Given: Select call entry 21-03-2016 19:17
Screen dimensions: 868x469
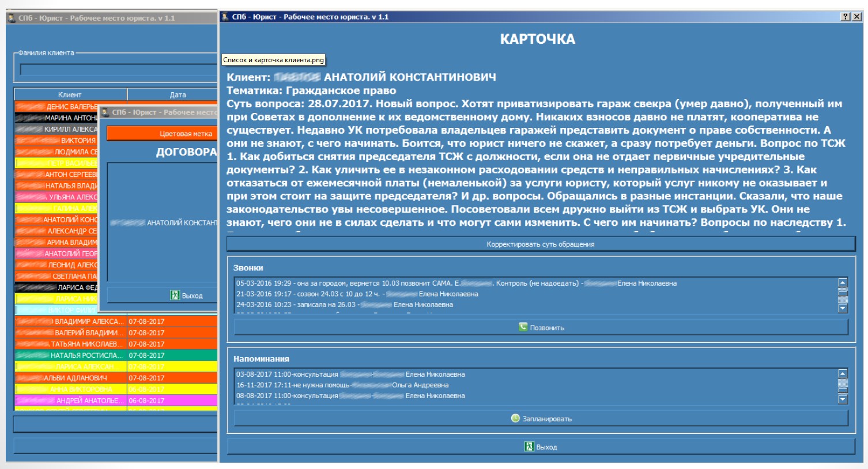Looking at the screenshot, I should (357, 294).
